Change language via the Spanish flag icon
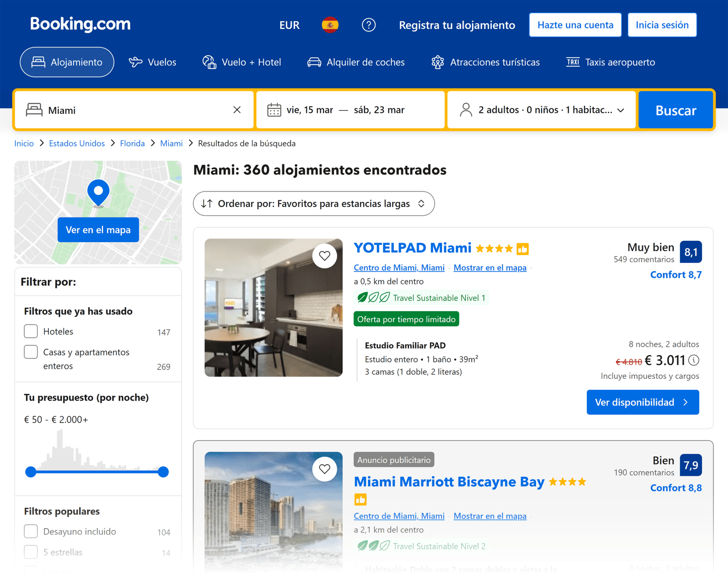 330,25
